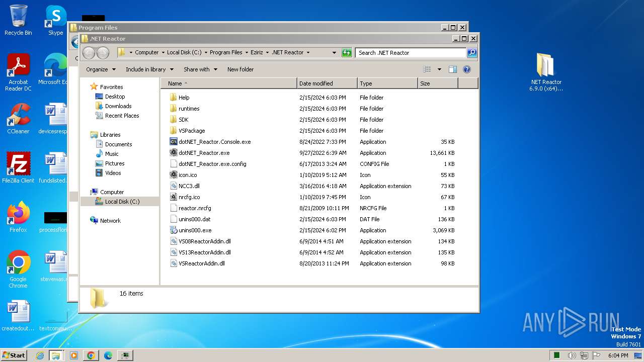The image size is (644, 362).
Task: Select unins000.dat file
Action: [x=194, y=219]
